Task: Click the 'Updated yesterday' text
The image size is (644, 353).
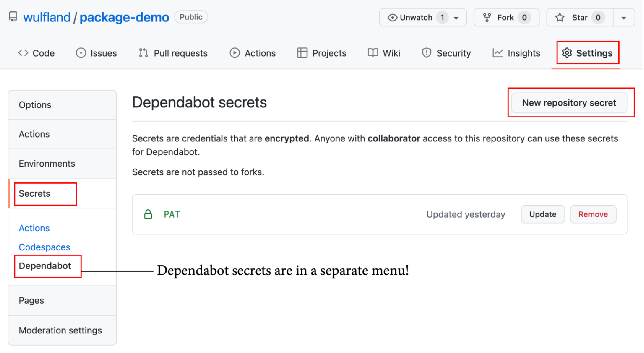Action: click(x=466, y=215)
